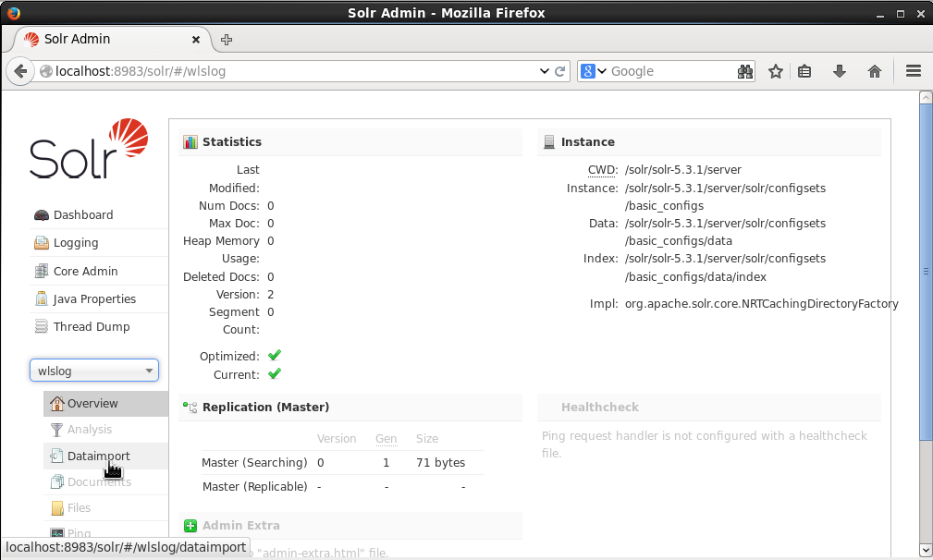Go back using browser back arrow

click(20, 71)
